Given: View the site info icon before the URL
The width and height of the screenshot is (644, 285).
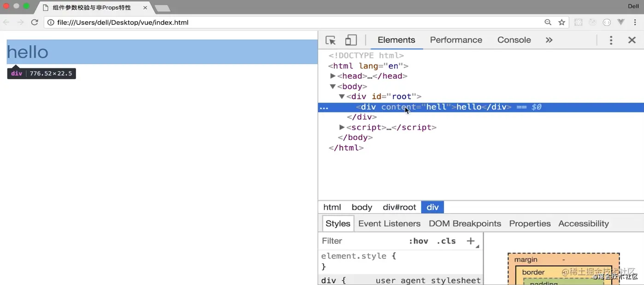Looking at the screenshot, I should [51, 22].
